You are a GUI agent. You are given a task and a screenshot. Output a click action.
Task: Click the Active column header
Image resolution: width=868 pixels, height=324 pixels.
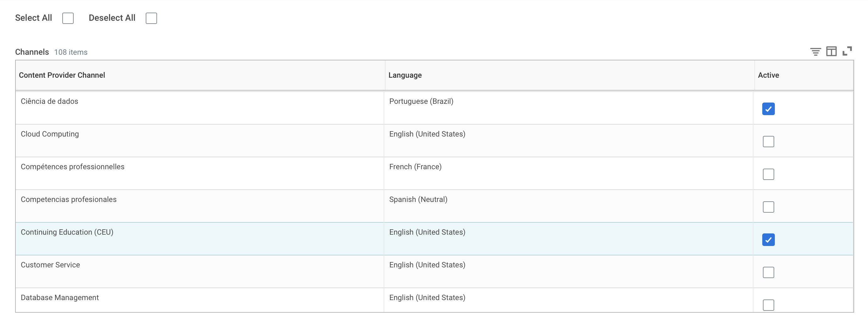[x=768, y=75]
